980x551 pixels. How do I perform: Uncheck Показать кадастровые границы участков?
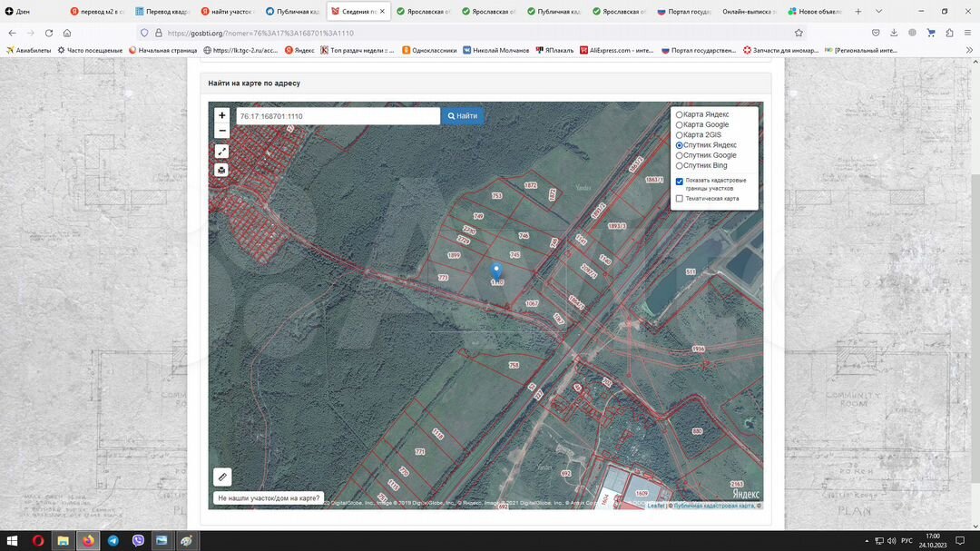coord(680,181)
